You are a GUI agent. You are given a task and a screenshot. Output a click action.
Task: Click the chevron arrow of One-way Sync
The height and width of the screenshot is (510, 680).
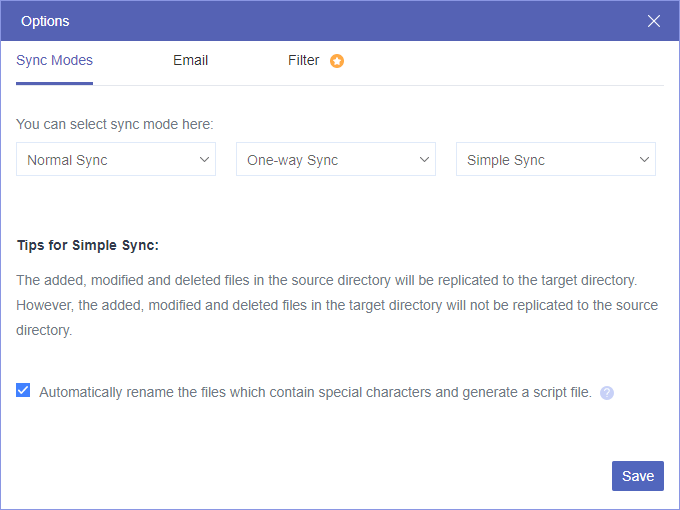pyautogui.click(x=424, y=160)
